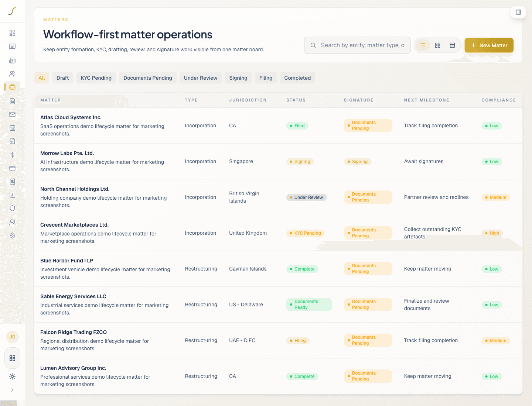Toggle the side panel icon at top right
This screenshot has height=406, width=532.
coord(518,12)
